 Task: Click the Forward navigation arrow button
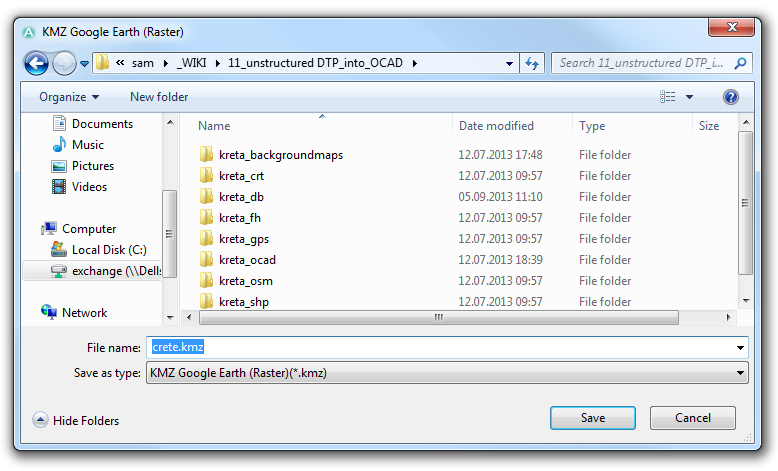click(x=64, y=64)
